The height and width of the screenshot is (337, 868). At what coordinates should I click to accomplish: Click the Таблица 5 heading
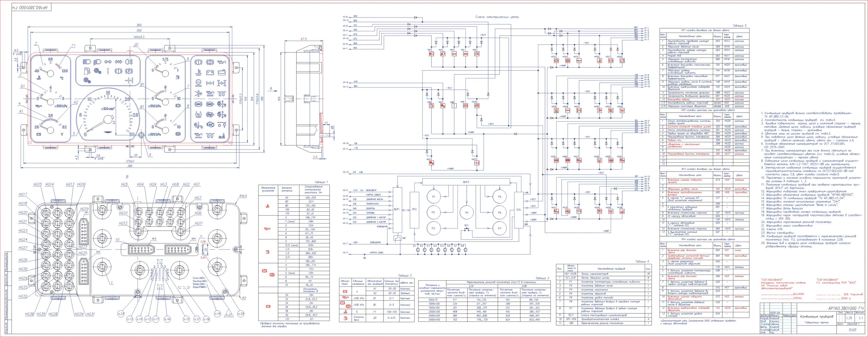[740, 26]
